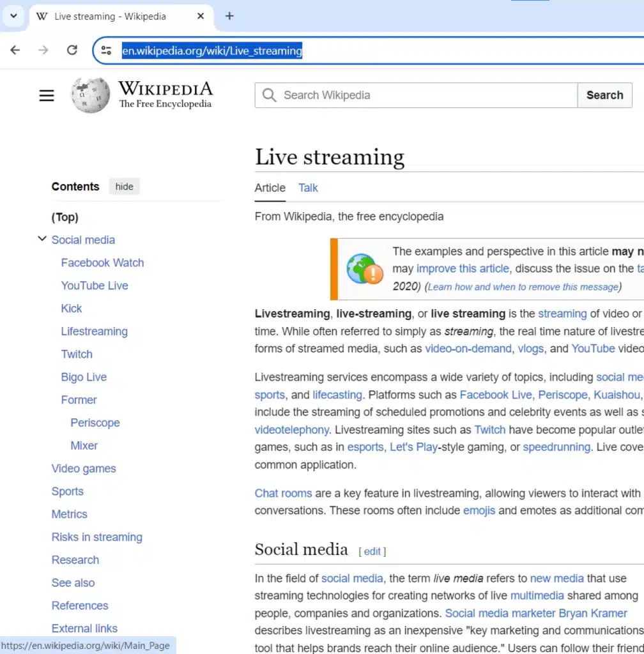The height and width of the screenshot is (654, 644).
Task: Focus the Search Wikipedia input field
Action: [417, 95]
